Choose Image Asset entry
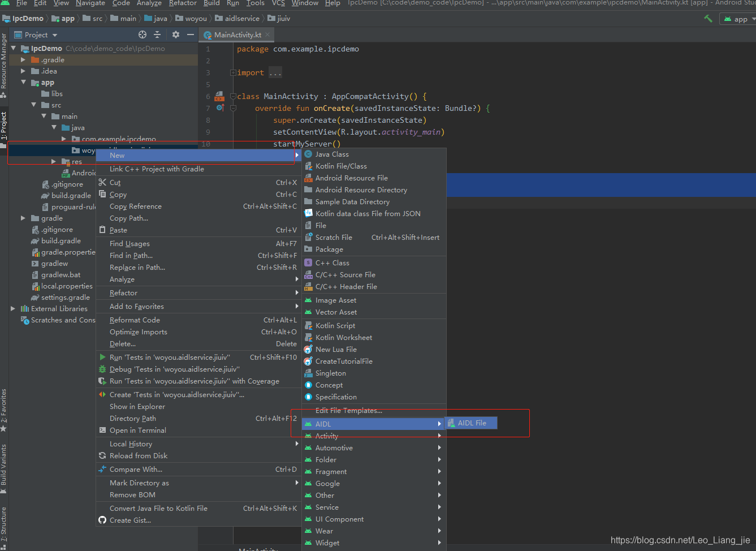The image size is (756, 551). [x=374, y=300]
